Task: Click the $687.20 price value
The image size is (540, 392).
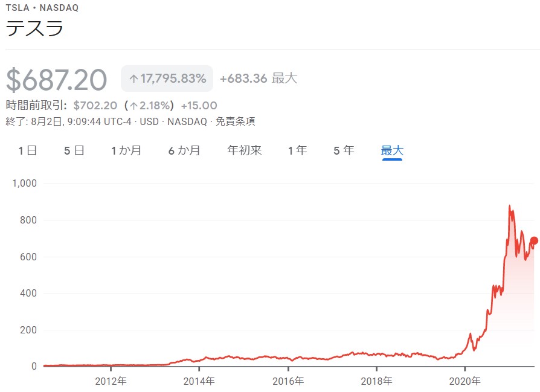Action: (x=57, y=80)
